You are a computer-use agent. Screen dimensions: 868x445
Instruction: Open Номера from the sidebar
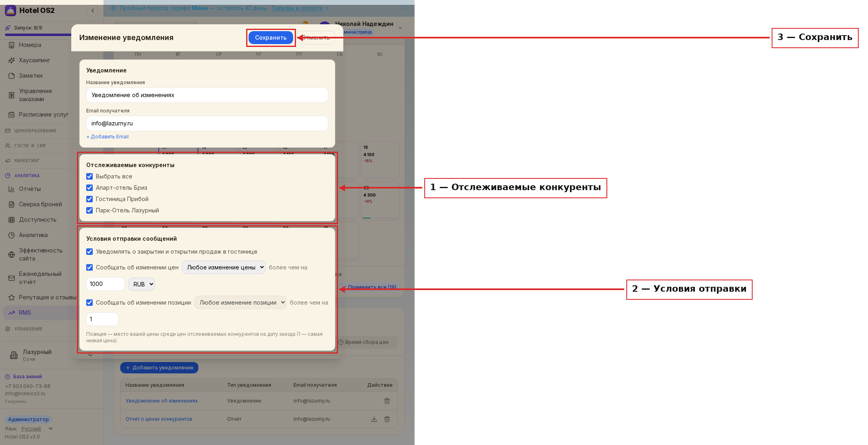[30, 45]
